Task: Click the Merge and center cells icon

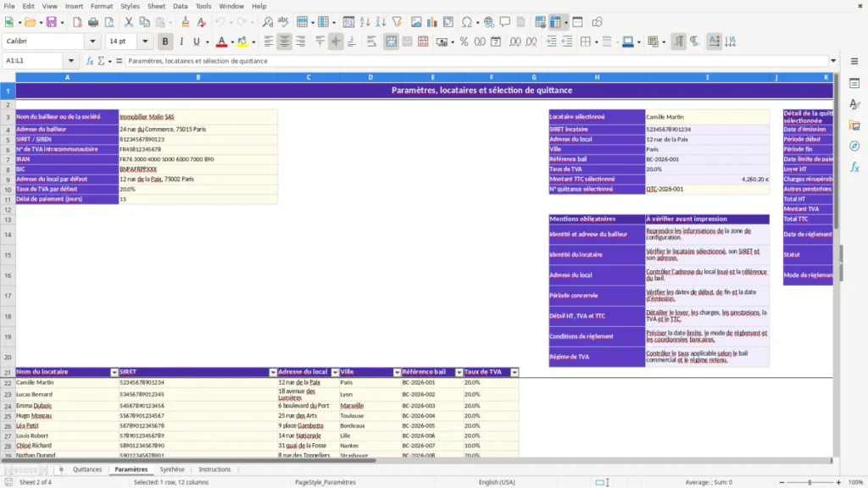Action: pyautogui.click(x=391, y=42)
